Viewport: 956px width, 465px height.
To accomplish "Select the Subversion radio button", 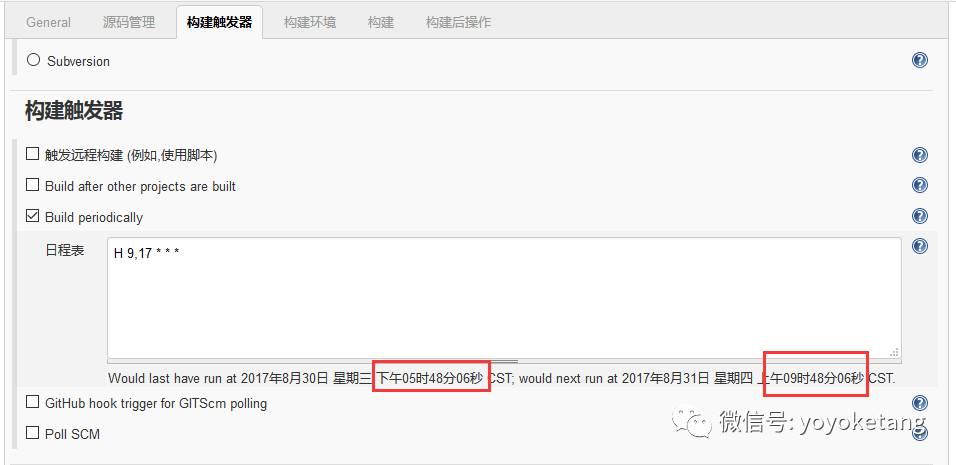I will [x=34, y=60].
